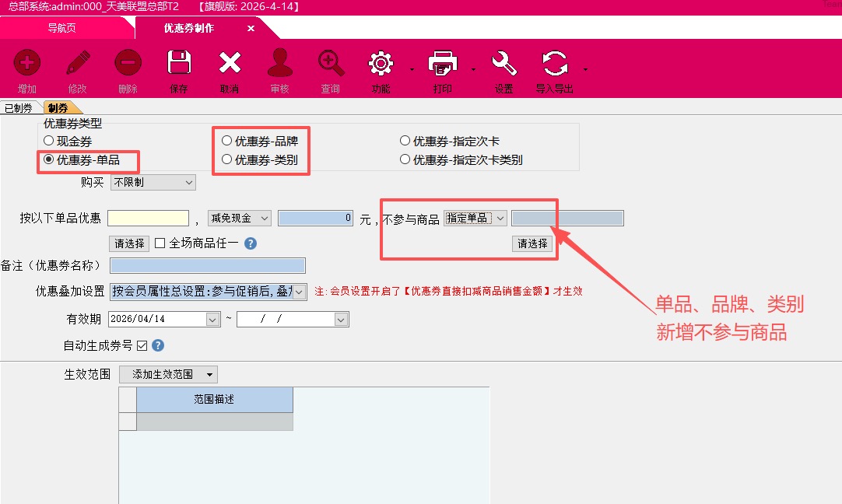Switch to the 已制券 tab
Image resolution: width=842 pixels, height=504 pixels.
pyautogui.click(x=19, y=108)
